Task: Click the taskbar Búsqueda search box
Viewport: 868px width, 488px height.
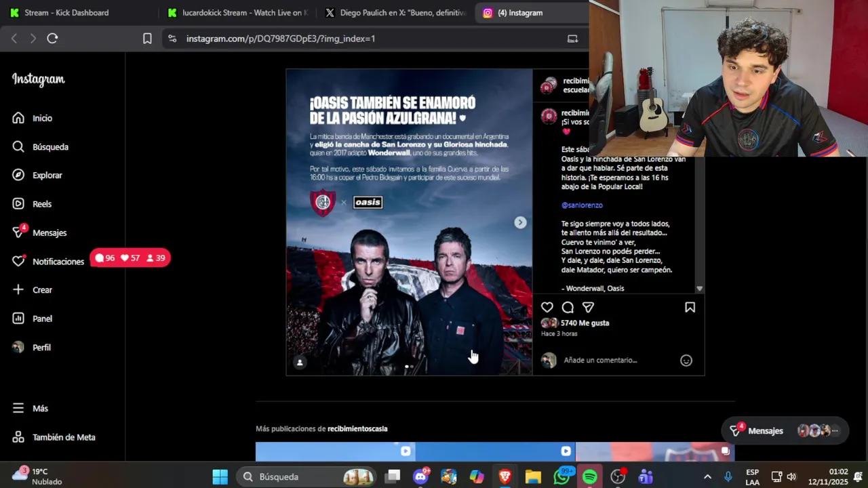Action: coord(307,476)
